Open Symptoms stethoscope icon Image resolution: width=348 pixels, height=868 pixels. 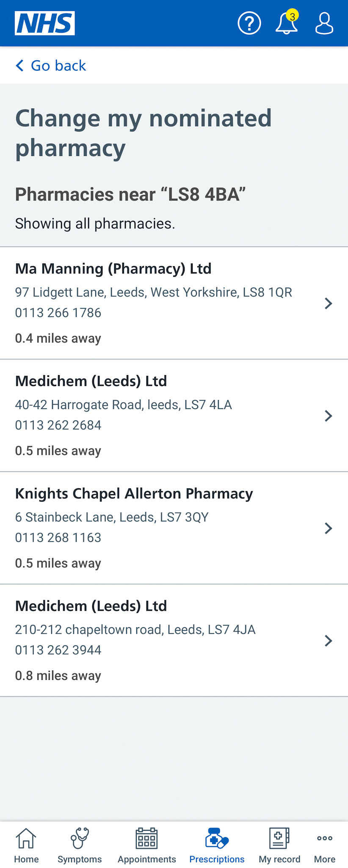80,838
